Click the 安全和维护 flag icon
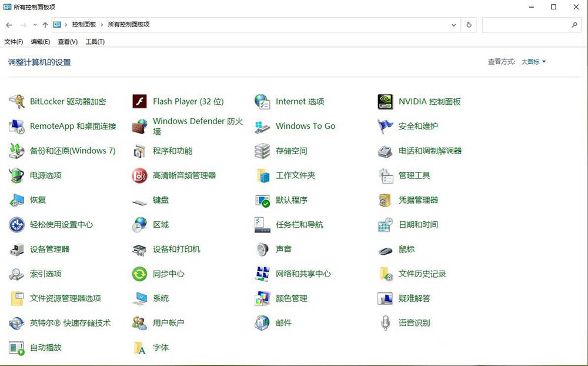Screen dimensions: 588x366 386,126
